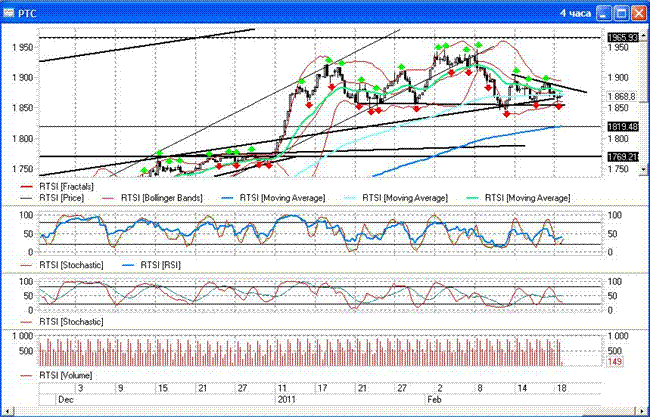
Task: Click the '8' date label on time axis
Action: 480,388
